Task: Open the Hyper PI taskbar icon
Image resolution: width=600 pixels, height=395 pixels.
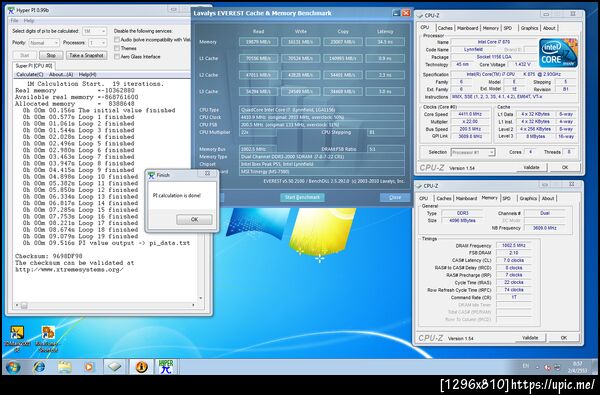Action: coord(166,367)
